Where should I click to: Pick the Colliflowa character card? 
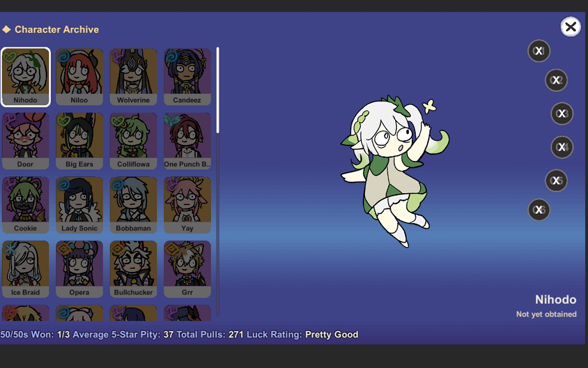pyautogui.click(x=133, y=141)
